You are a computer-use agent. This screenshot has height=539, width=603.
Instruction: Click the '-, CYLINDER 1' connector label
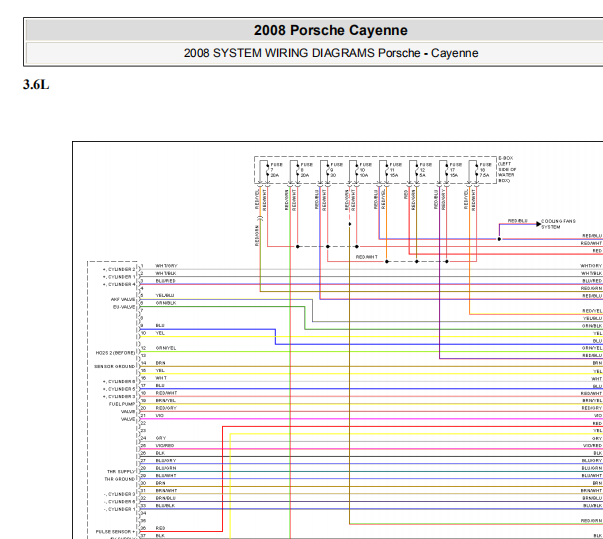(120, 509)
